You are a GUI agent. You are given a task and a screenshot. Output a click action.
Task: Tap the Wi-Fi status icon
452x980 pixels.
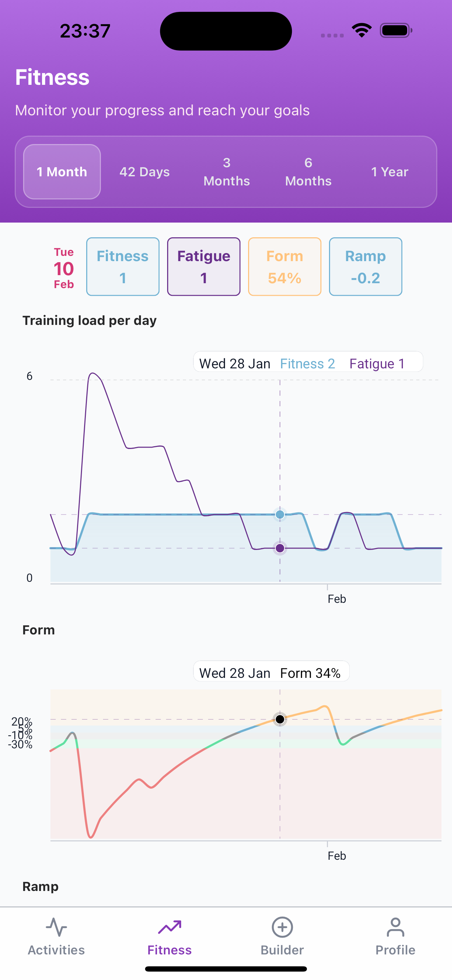tap(362, 30)
